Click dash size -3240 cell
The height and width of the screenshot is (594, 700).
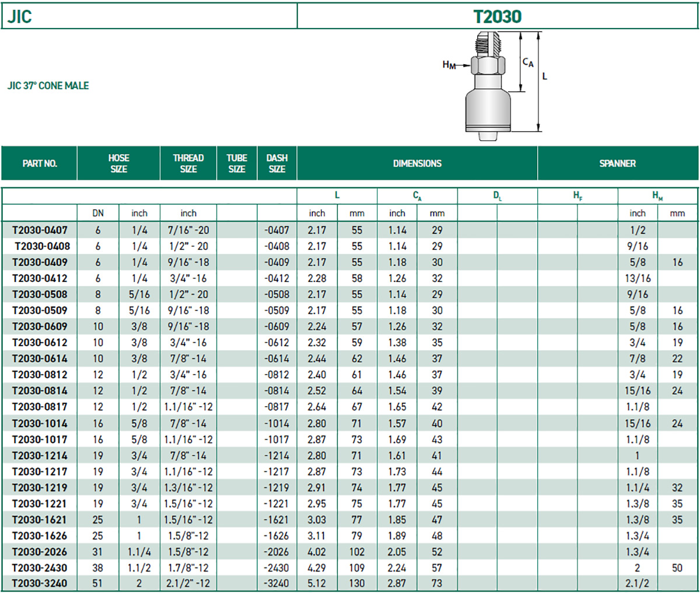coord(276,583)
